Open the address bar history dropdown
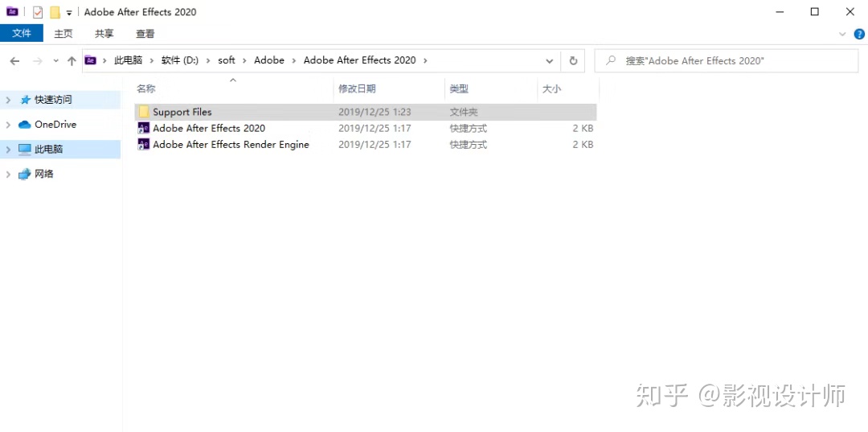868x432 pixels. point(549,61)
